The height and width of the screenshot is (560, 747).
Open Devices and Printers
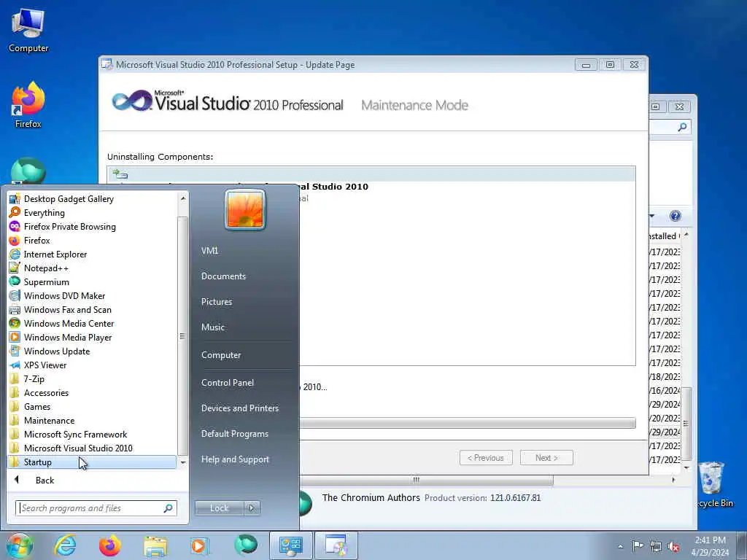coord(239,408)
